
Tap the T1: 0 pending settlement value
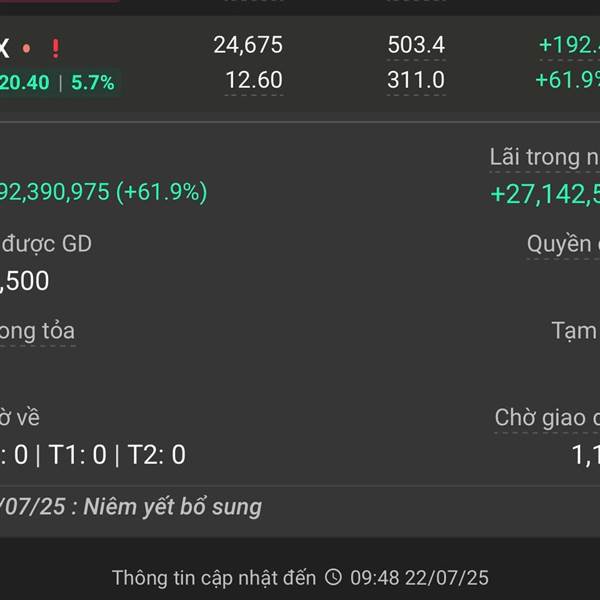point(78,455)
